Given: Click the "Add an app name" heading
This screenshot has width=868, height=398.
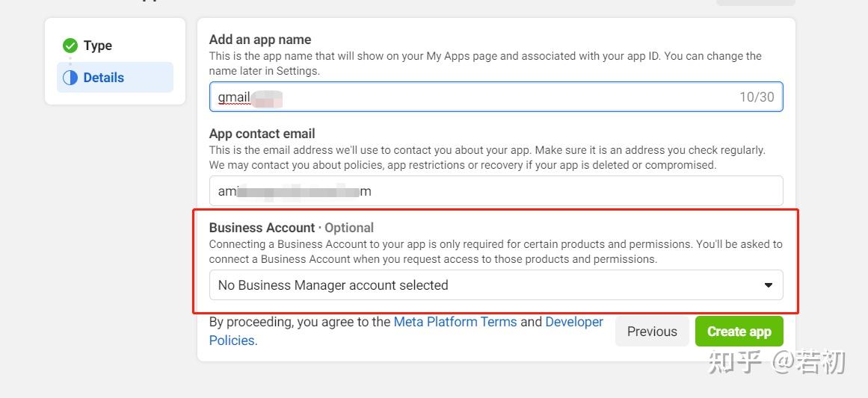Looking at the screenshot, I should pyautogui.click(x=260, y=40).
